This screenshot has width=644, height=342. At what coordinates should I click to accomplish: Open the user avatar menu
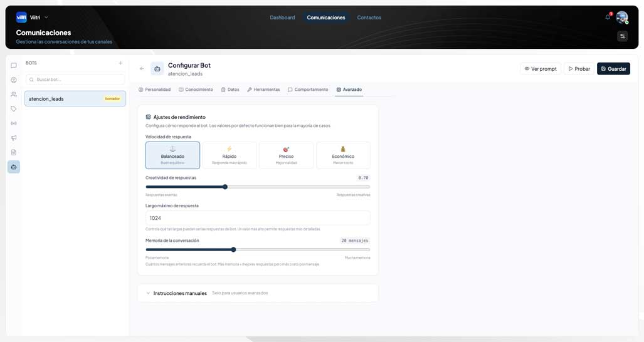(x=622, y=17)
